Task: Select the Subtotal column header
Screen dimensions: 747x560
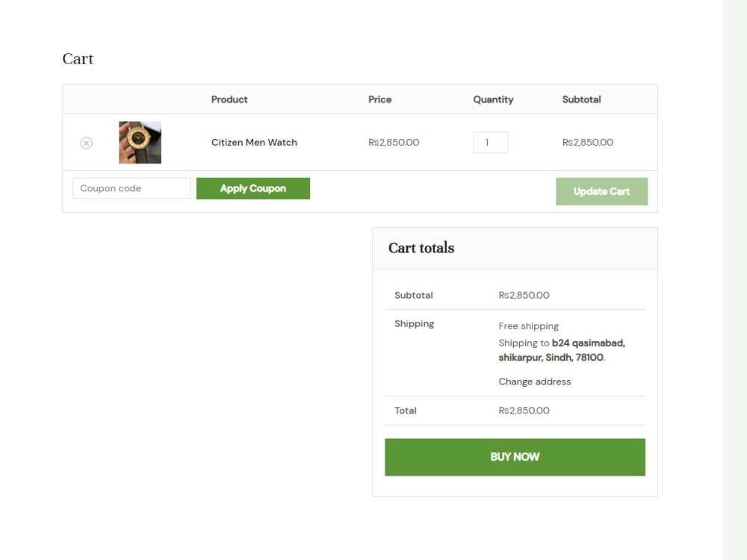Action: (581, 99)
